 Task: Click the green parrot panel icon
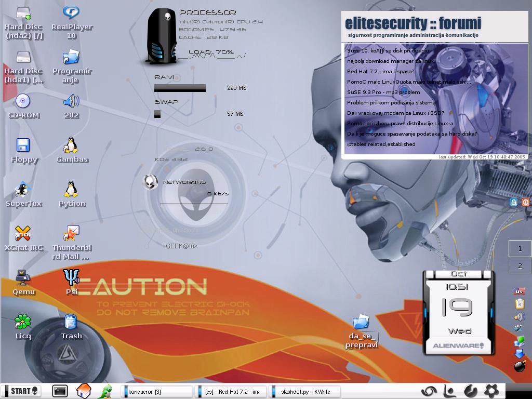coord(105,391)
